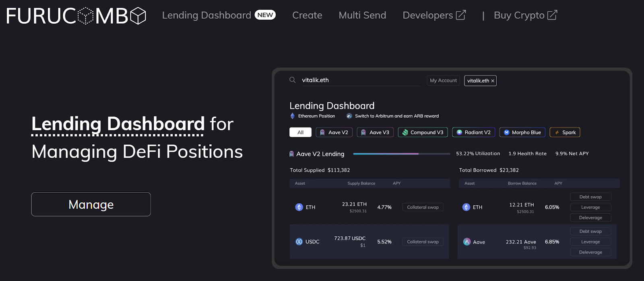Click the Aave token icon in the borrowed table

coord(467,242)
